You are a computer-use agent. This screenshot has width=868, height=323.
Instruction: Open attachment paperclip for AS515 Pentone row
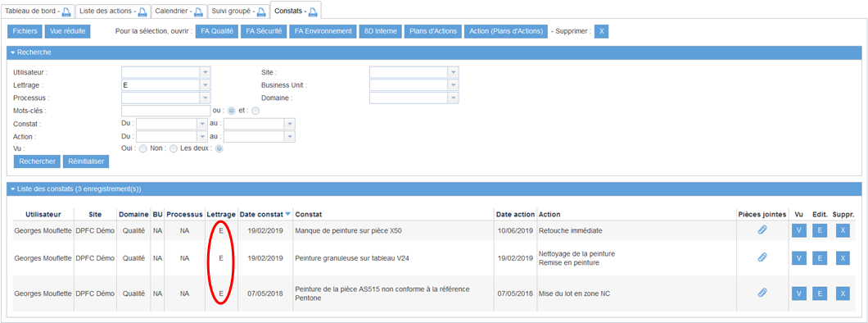[x=762, y=293]
